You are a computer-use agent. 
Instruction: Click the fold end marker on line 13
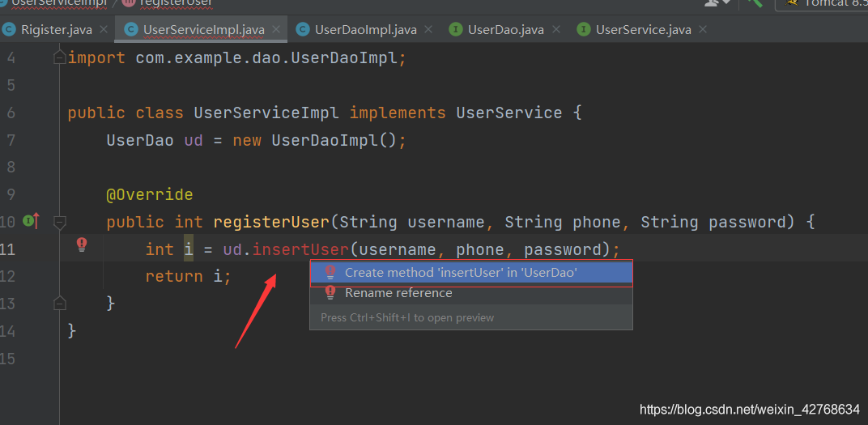point(59,303)
